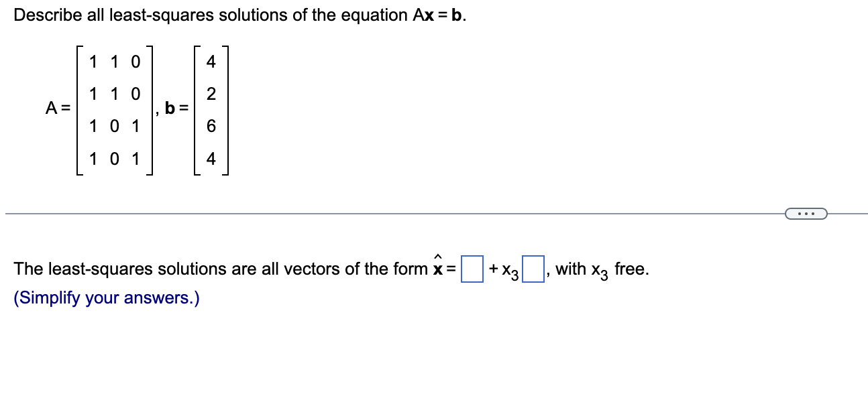The image size is (868, 406).
Task: Select the A = label
Action: coord(57,107)
